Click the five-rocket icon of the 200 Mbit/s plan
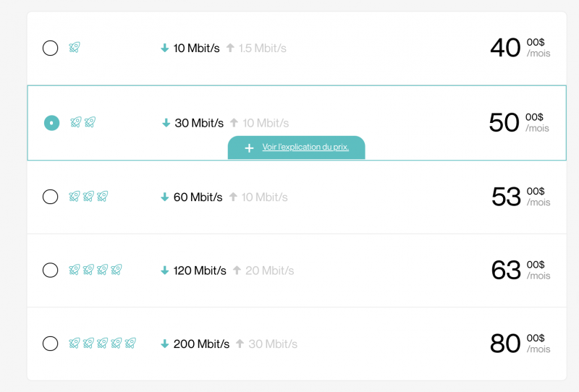Image resolution: width=579 pixels, height=392 pixels. (x=102, y=343)
